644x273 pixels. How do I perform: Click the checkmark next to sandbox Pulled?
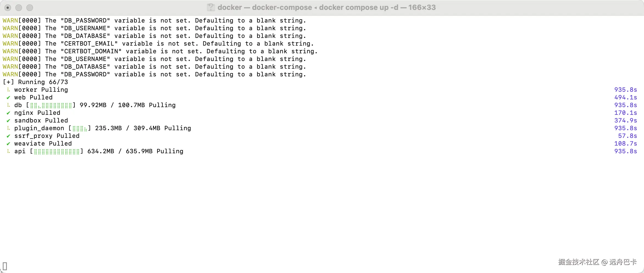tap(9, 121)
